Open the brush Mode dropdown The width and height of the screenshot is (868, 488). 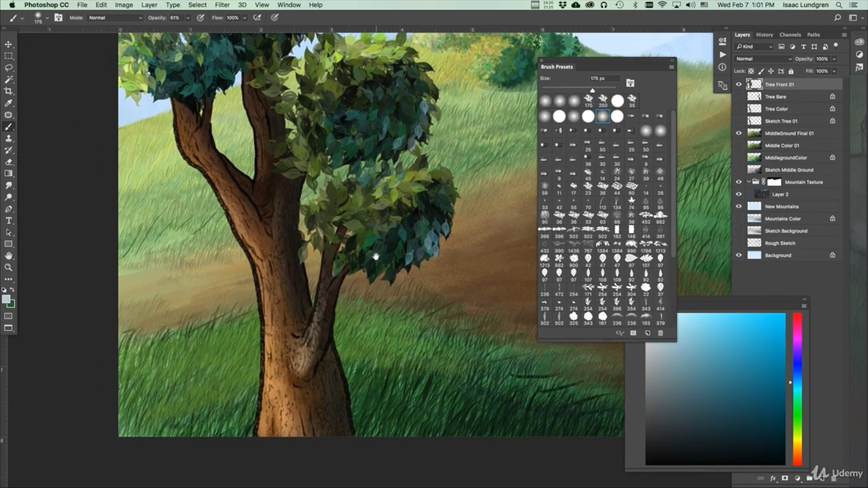[x=115, y=18]
